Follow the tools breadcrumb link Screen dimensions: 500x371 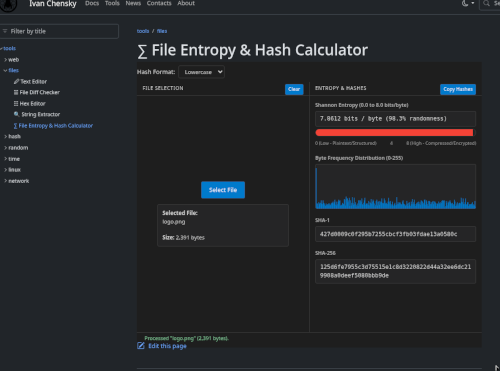[143, 31]
